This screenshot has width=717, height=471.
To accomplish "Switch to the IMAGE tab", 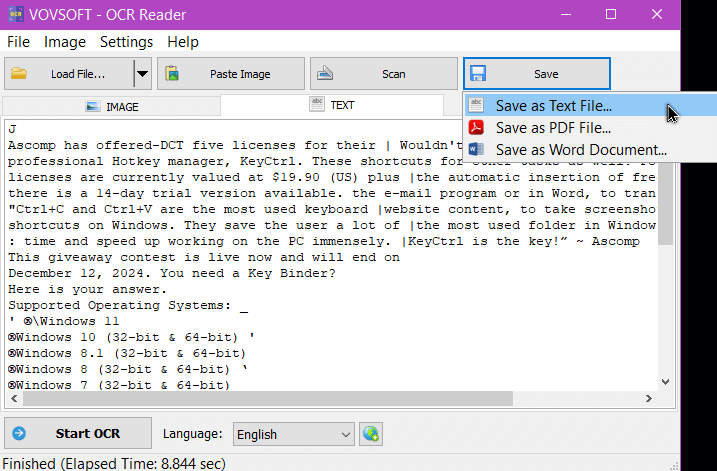I will pyautogui.click(x=112, y=107).
